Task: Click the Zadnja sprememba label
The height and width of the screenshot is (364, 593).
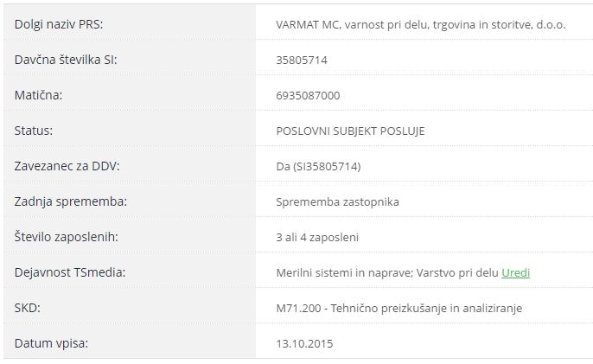Action: coord(71,201)
